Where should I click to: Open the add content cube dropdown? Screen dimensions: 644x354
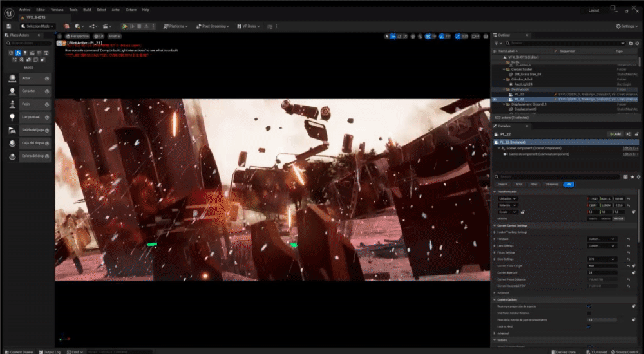79,26
